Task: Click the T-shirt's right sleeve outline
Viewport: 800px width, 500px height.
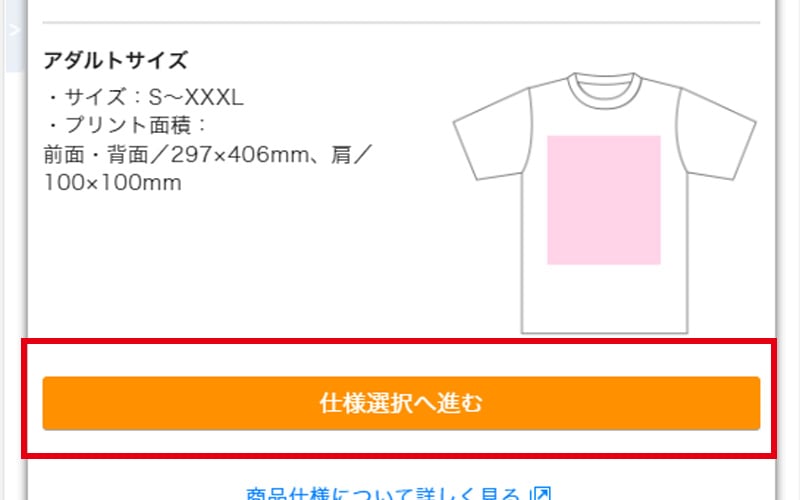Action: [716, 134]
